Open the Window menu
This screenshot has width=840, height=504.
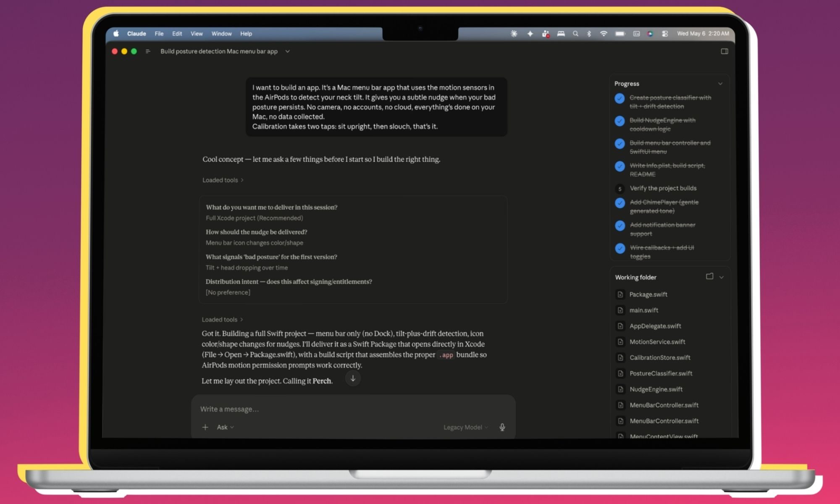[x=221, y=34]
